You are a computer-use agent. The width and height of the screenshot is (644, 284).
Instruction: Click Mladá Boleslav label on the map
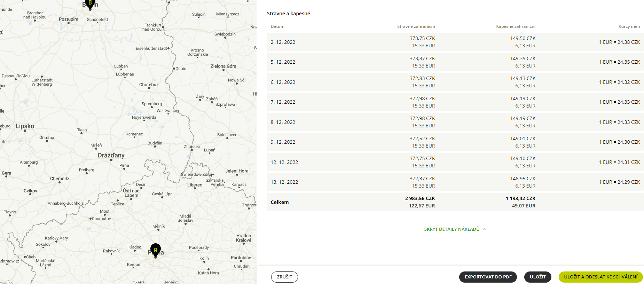coord(185,218)
